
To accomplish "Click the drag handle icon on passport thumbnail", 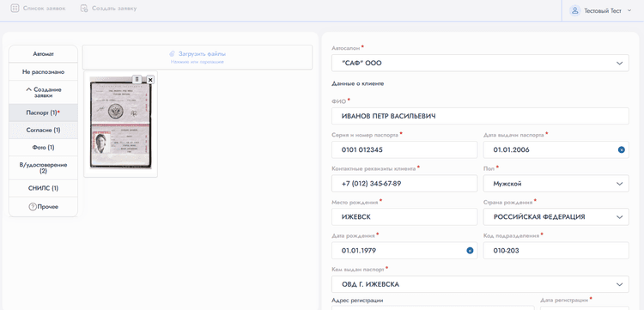I will click(x=137, y=79).
